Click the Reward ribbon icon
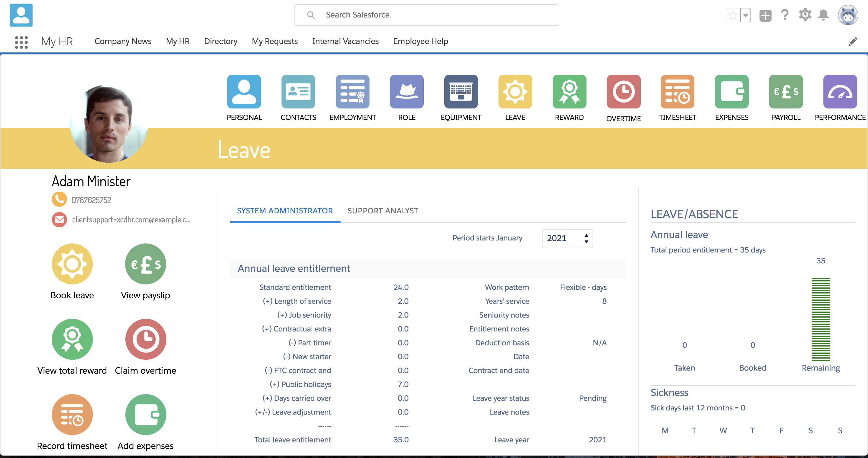The image size is (868, 458). (x=569, y=91)
